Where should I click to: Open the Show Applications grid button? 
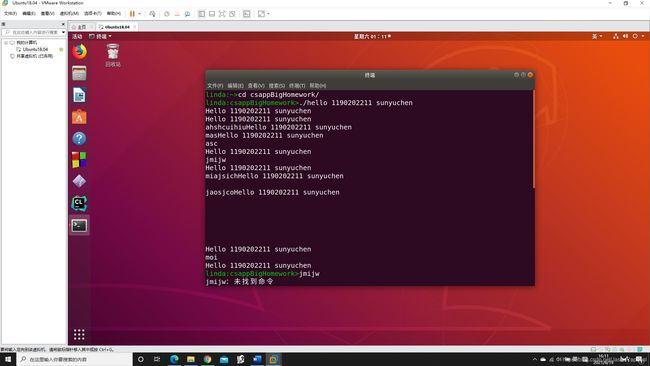point(79,334)
